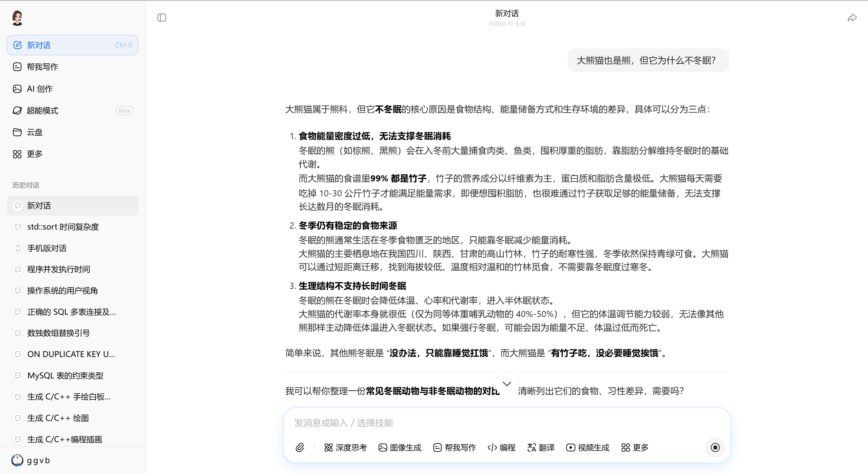The height and width of the screenshot is (474, 868).
Task: Toggle 深度思考 deep thinking mode
Action: tap(346, 448)
